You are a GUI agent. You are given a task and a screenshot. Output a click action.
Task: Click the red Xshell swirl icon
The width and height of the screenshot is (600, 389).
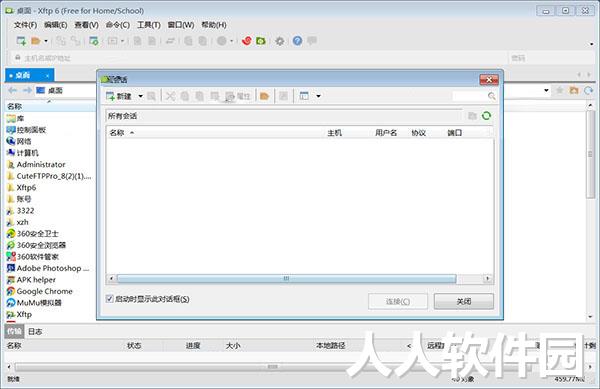247,41
